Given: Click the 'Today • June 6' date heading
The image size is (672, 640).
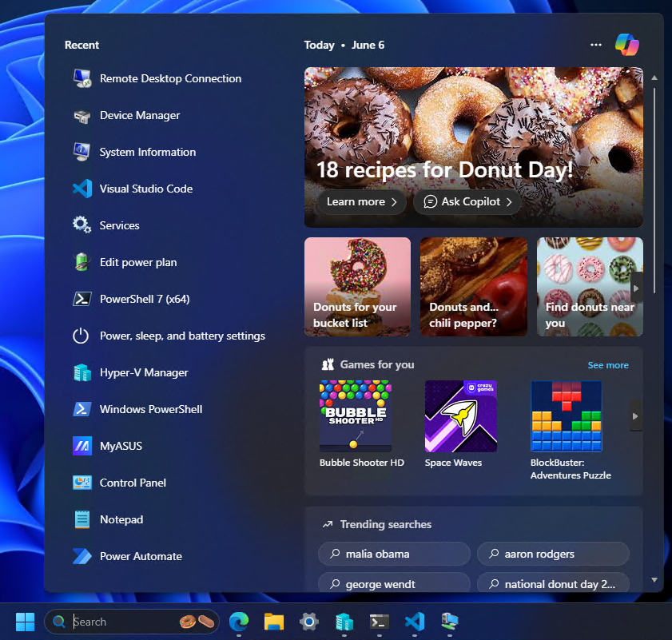Looking at the screenshot, I should coord(344,45).
